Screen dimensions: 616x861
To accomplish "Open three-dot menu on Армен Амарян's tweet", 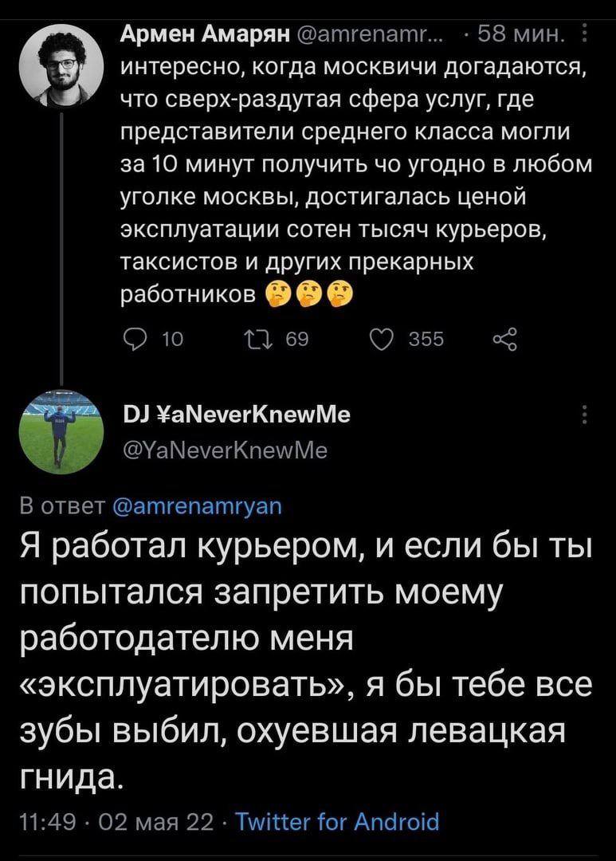I will (583, 35).
